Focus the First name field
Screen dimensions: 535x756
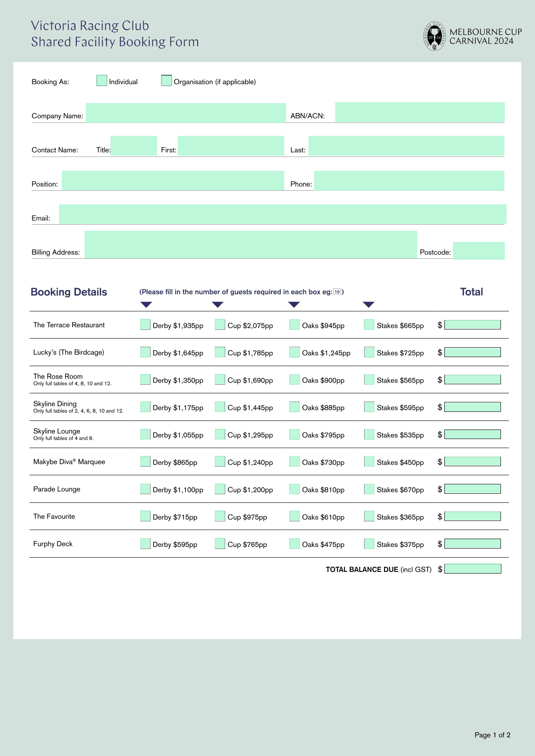231,146
